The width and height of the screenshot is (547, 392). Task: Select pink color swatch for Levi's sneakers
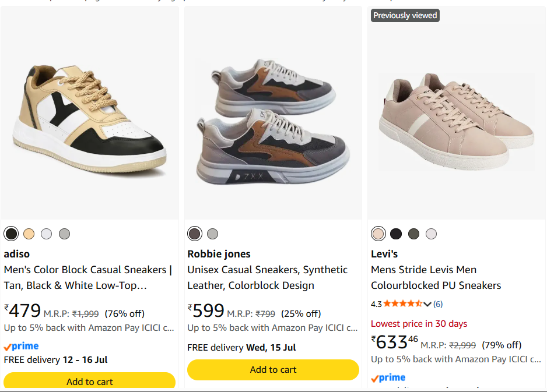pos(378,234)
